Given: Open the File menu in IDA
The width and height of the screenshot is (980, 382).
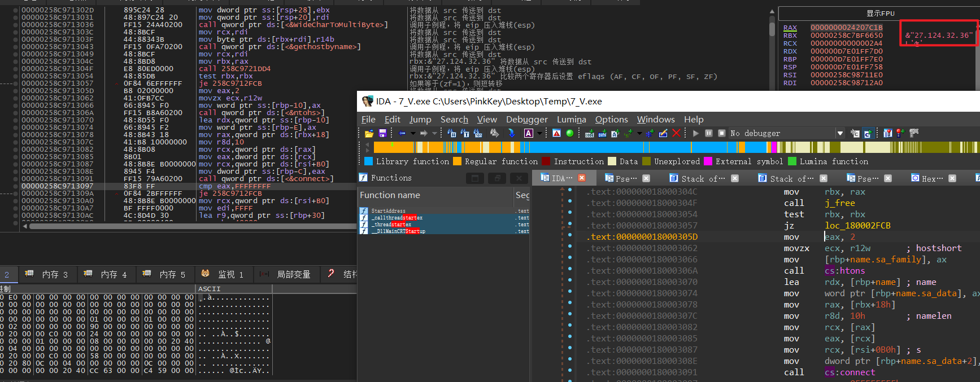Looking at the screenshot, I should [368, 119].
